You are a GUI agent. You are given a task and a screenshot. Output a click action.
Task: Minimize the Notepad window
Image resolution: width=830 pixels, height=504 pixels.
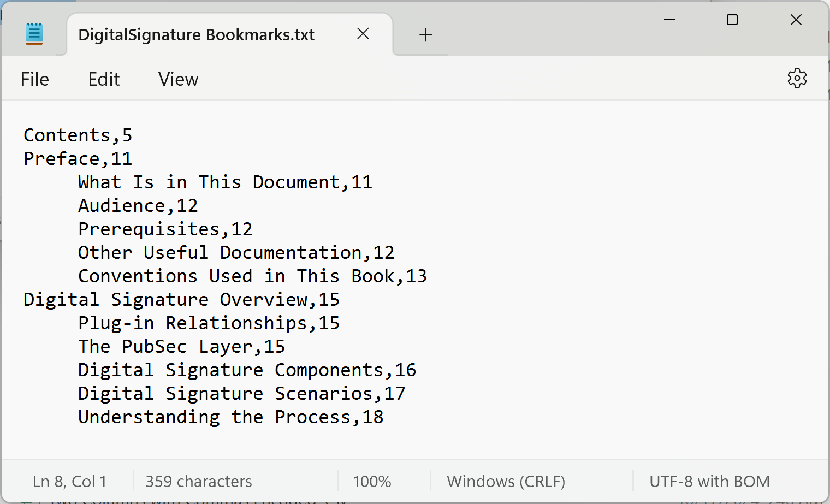(x=669, y=20)
